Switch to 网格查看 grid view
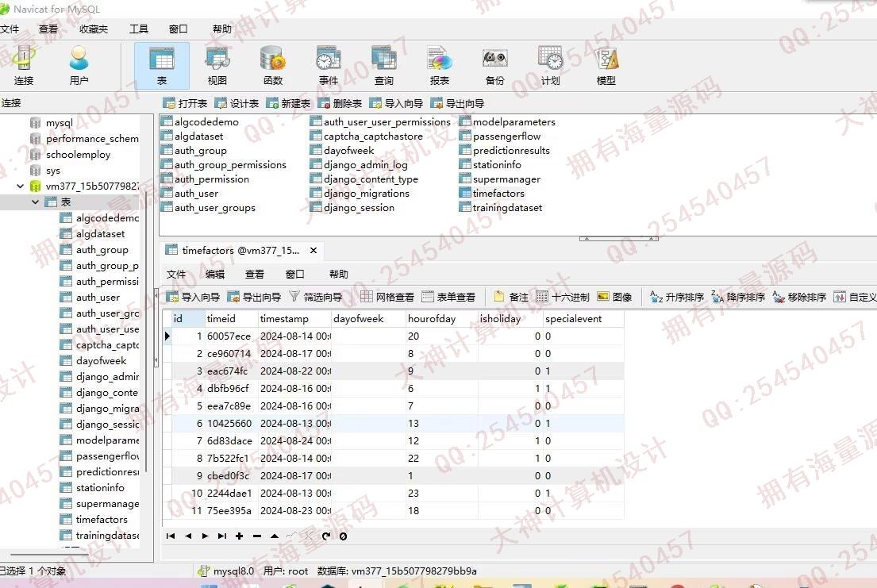 (x=387, y=297)
